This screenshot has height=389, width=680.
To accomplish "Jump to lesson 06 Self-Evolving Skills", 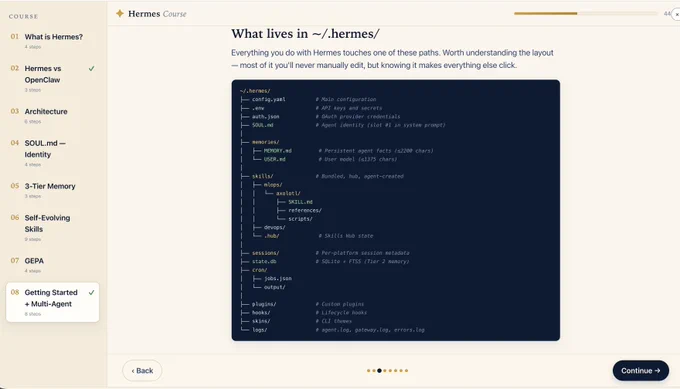I will pos(52,228).
